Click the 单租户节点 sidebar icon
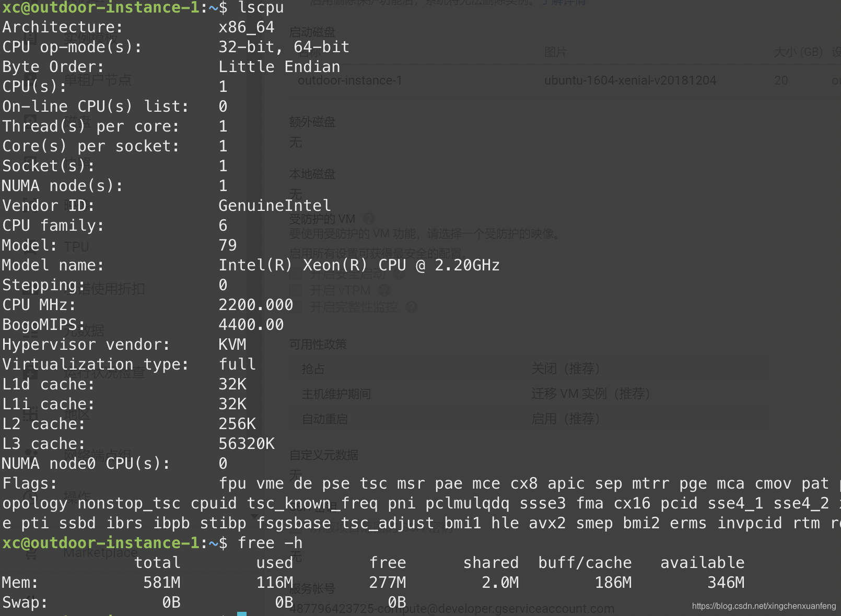The image size is (841, 616). click(x=30, y=80)
